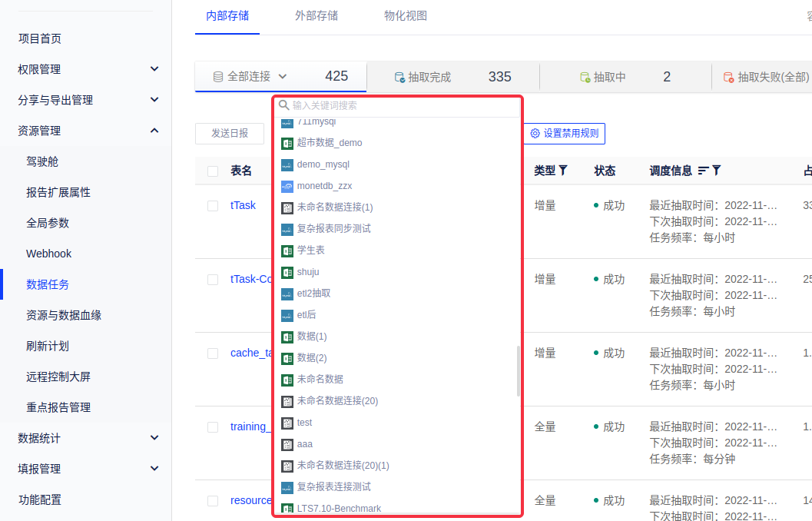Image resolution: width=812 pixels, height=521 pixels.
Task: Click the icon beside 未命名数据连接(1)
Action: (287, 207)
